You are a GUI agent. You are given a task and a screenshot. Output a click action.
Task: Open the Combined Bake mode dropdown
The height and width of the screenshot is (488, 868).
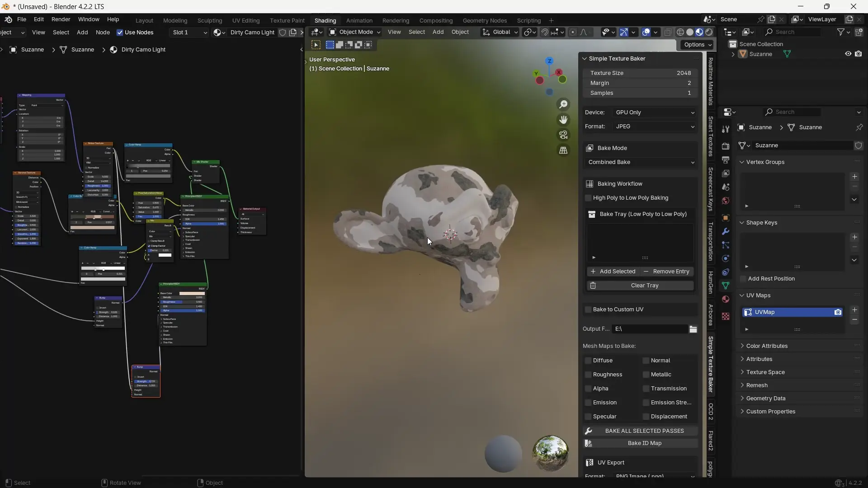point(641,162)
